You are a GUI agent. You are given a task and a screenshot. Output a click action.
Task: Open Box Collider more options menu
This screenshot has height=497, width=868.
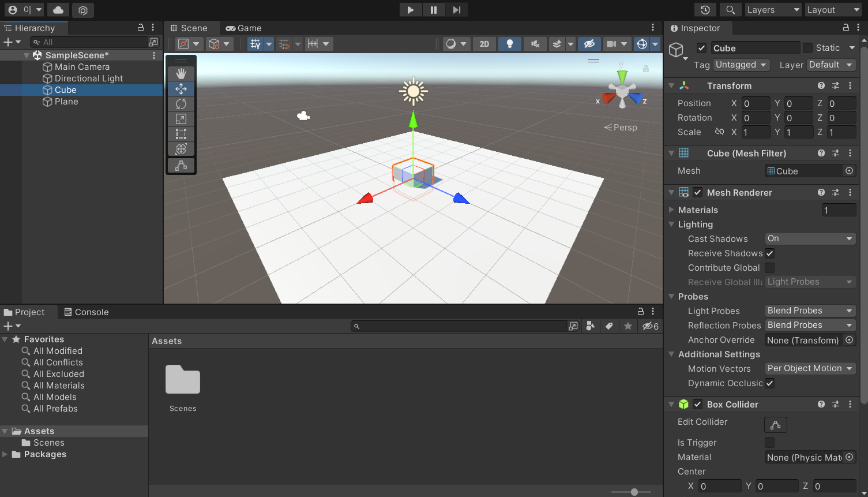click(850, 404)
